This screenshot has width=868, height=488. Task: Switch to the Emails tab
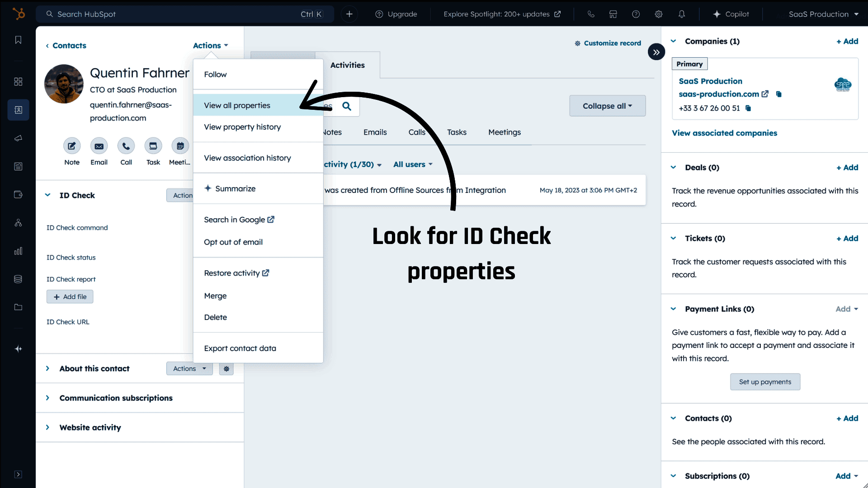375,132
